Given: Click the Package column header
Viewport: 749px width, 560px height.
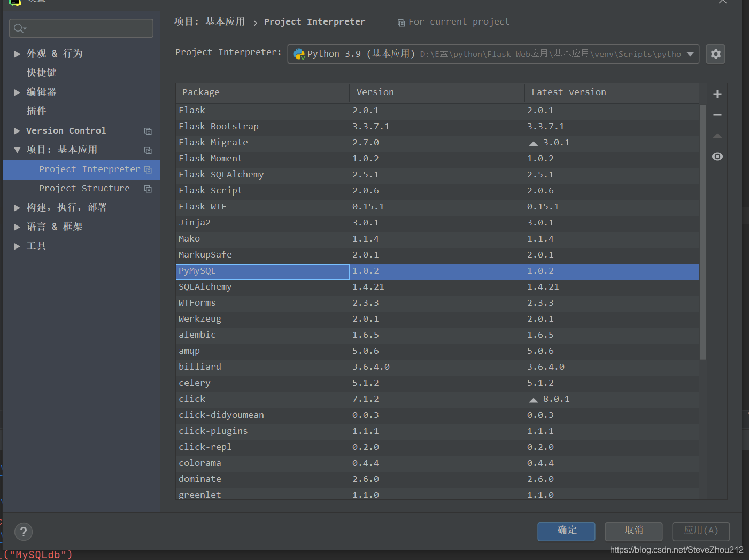Looking at the screenshot, I should [262, 92].
